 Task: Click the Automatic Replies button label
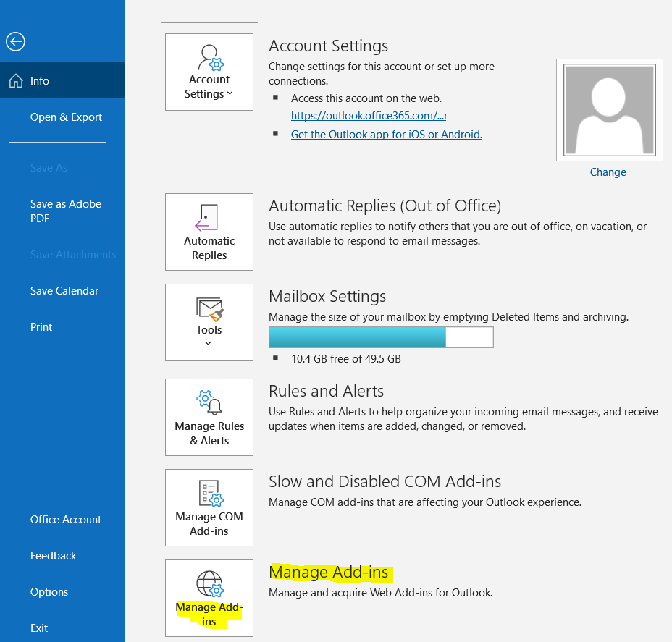point(209,248)
